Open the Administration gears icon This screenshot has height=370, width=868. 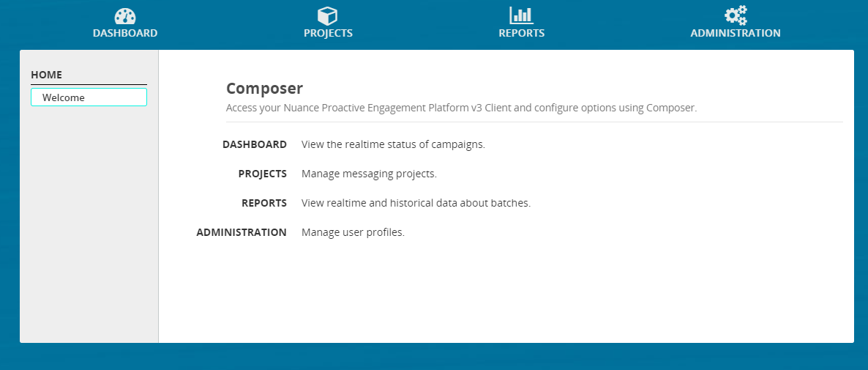pos(735,15)
